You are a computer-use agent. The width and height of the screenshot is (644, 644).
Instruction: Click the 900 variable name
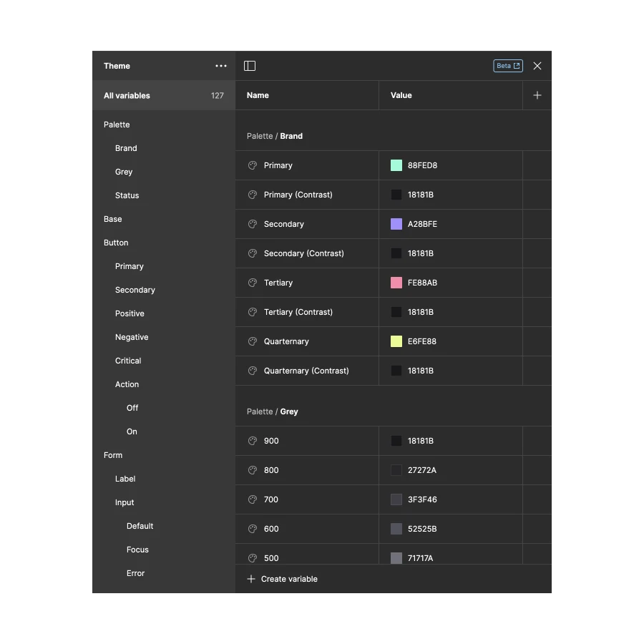271,441
